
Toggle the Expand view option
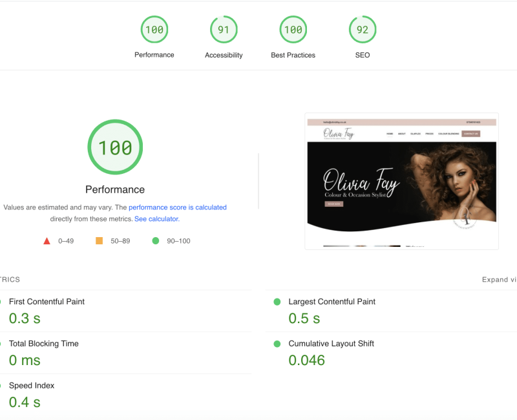[499, 280]
